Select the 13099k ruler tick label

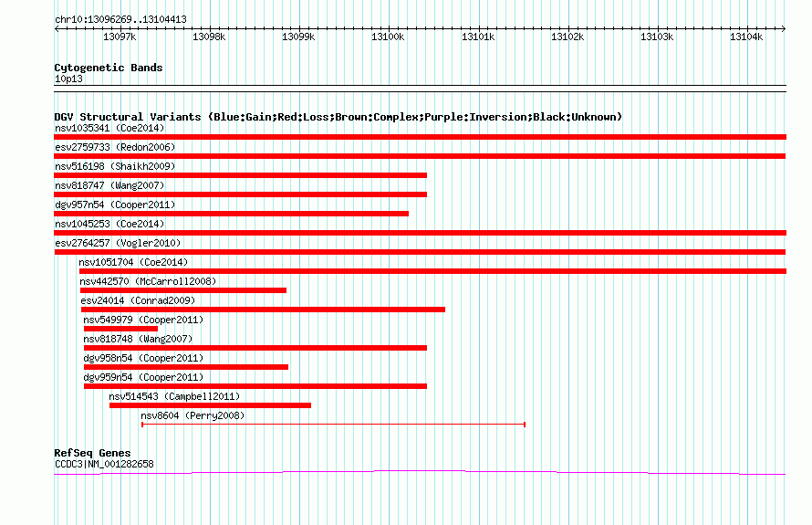tap(298, 37)
